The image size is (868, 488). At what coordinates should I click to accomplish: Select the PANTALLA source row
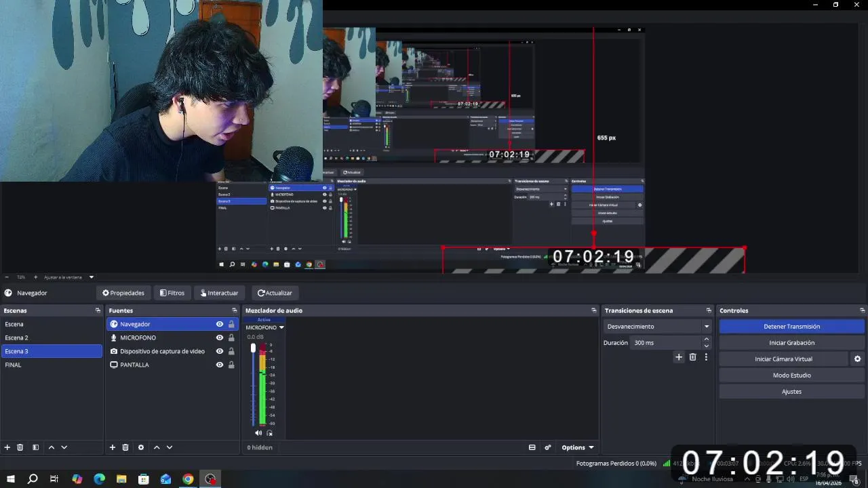click(x=172, y=365)
